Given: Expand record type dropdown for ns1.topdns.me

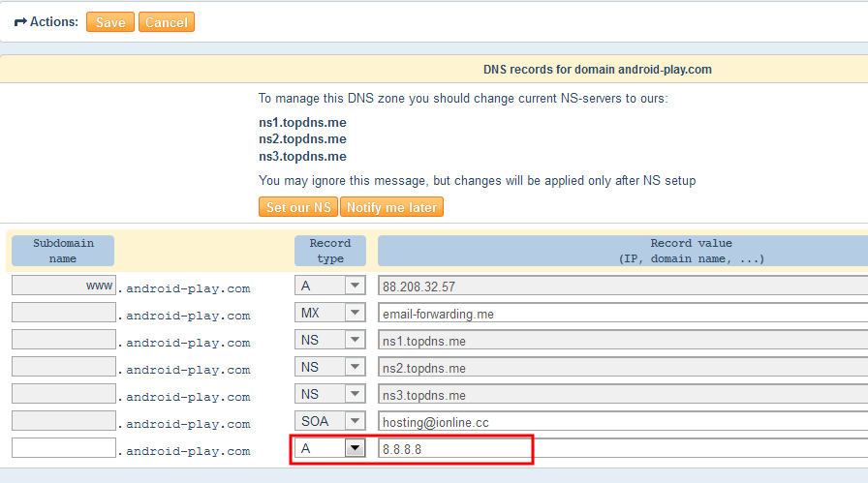Looking at the screenshot, I should point(329,340).
